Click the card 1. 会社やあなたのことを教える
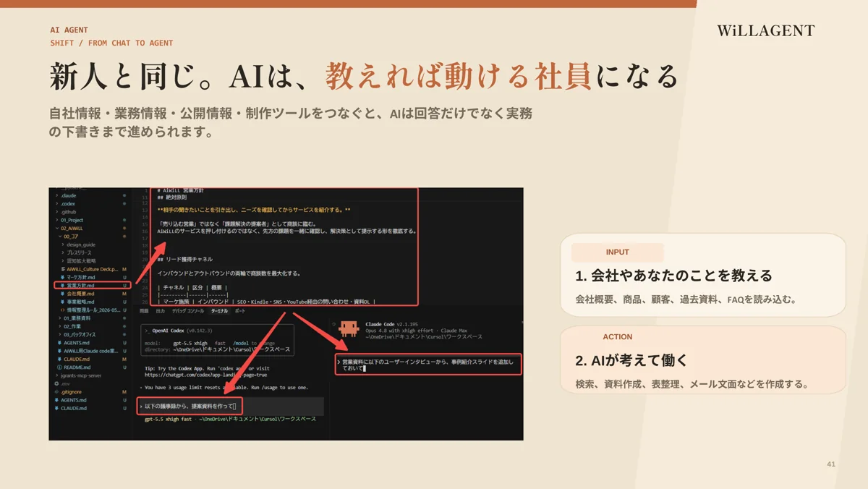This screenshot has width=868, height=489. click(x=702, y=275)
